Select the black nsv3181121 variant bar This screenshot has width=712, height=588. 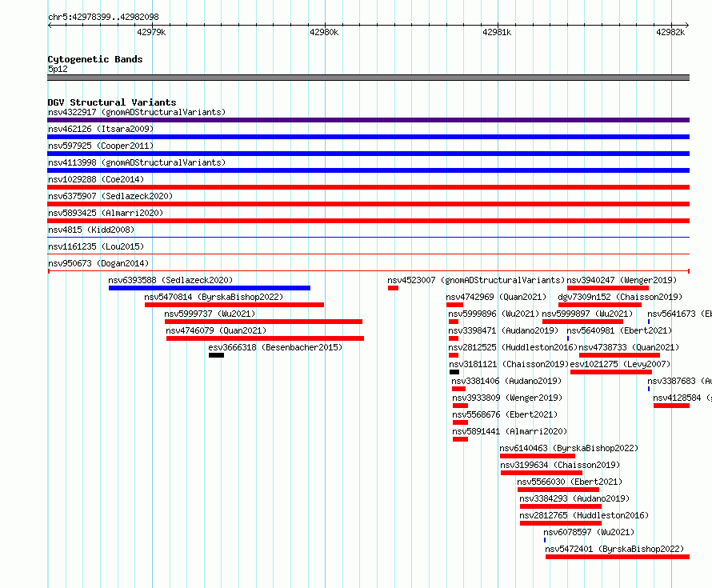[454, 372]
